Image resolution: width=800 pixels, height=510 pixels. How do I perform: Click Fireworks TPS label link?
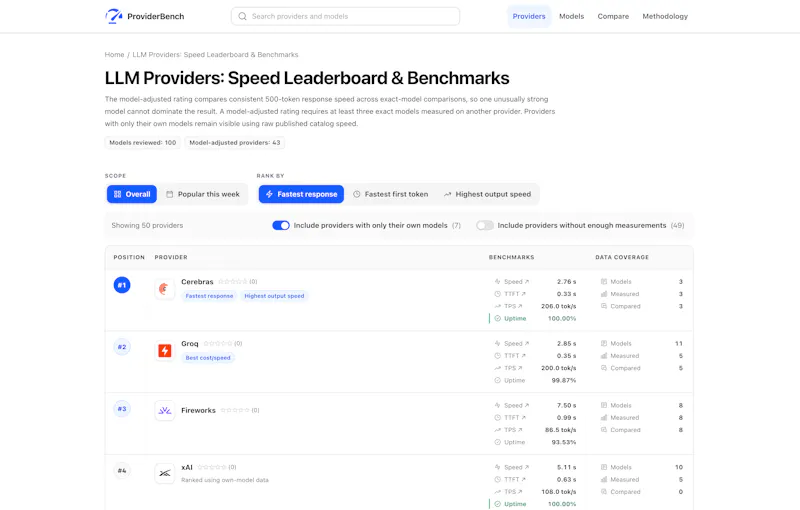coord(513,429)
